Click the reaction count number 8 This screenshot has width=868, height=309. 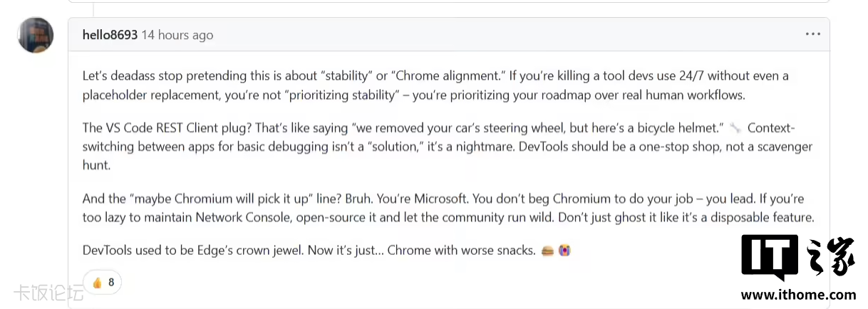111,283
